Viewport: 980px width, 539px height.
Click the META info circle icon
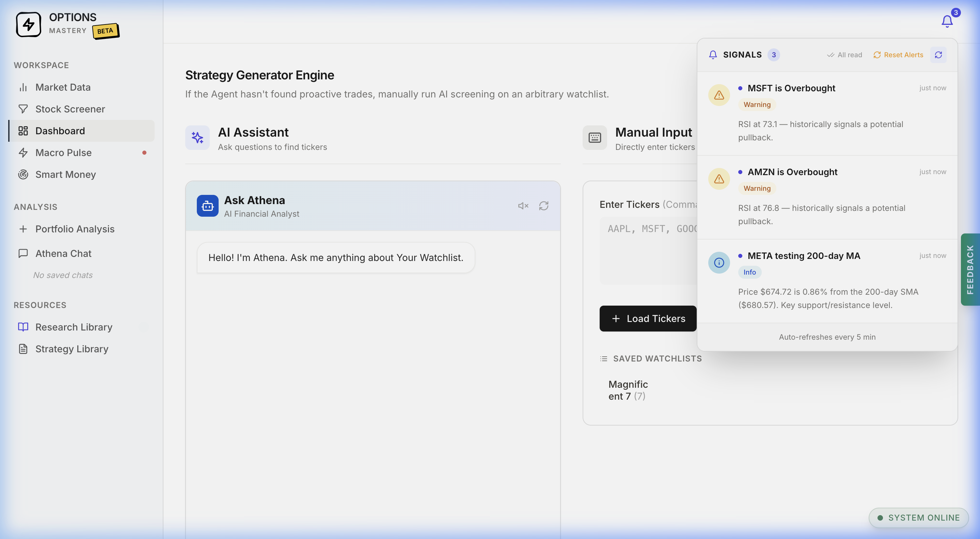point(718,263)
